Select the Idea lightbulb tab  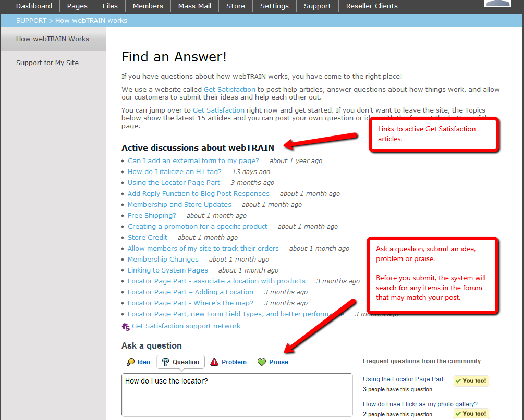pyautogui.click(x=139, y=362)
